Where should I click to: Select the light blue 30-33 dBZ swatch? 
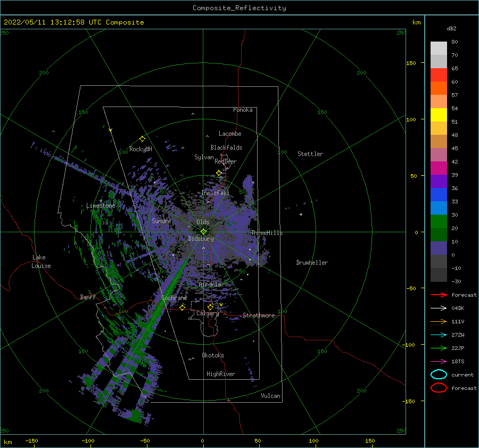click(439, 208)
